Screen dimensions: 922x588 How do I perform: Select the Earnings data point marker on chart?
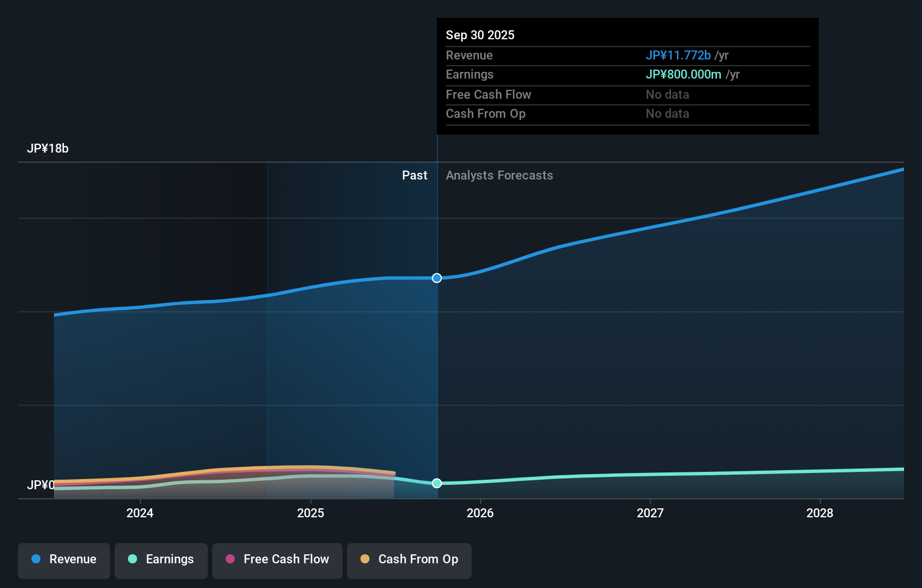[436, 483]
